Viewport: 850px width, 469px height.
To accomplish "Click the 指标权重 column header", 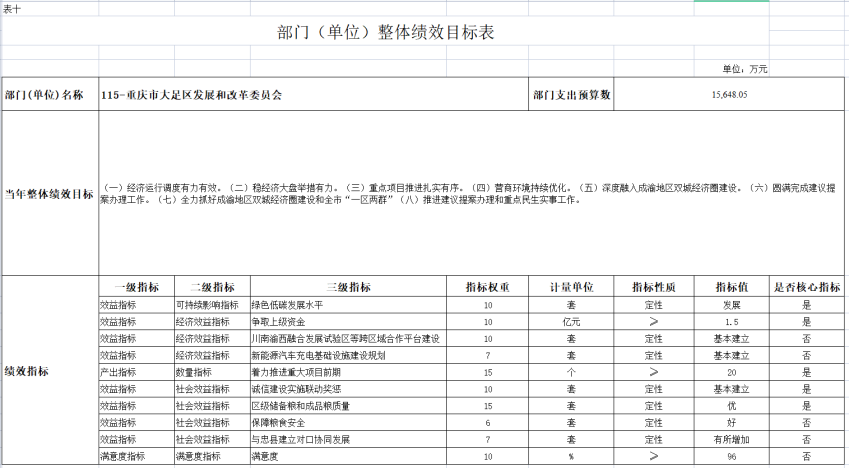I will [488, 287].
